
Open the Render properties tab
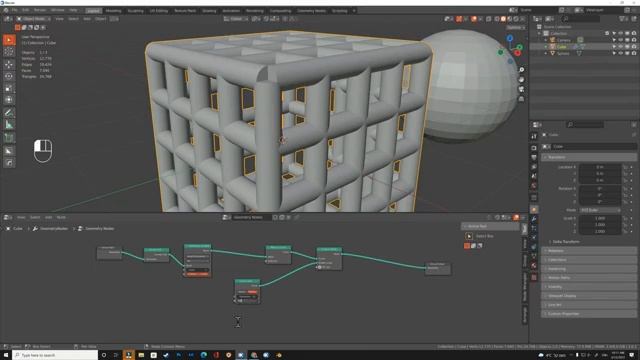534,148
